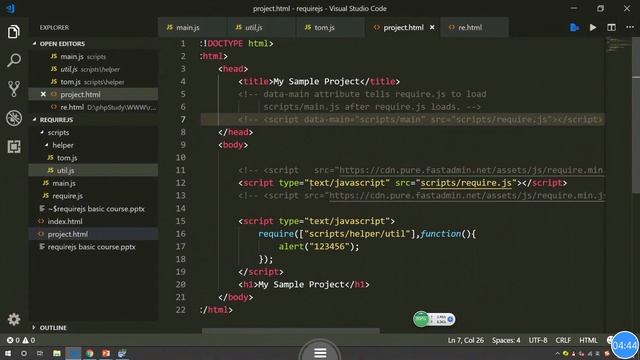Open the Debug view in the activity bar
Viewport: 640px width, 360px height.
pyautogui.click(x=13, y=118)
